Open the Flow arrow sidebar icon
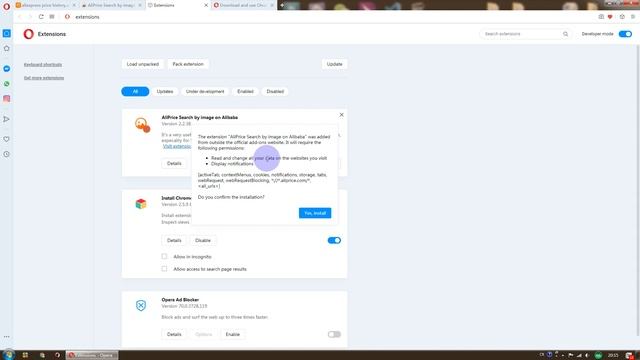The width and height of the screenshot is (640, 360). click(7, 119)
